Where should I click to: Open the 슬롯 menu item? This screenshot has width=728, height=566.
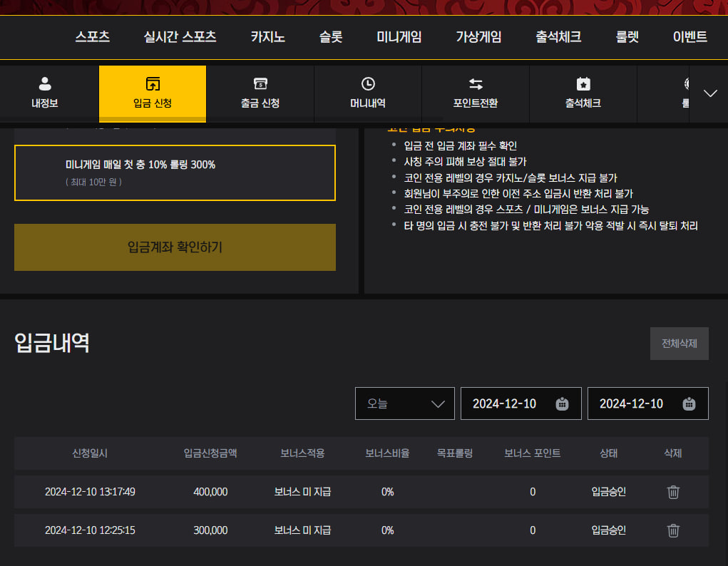point(331,37)
